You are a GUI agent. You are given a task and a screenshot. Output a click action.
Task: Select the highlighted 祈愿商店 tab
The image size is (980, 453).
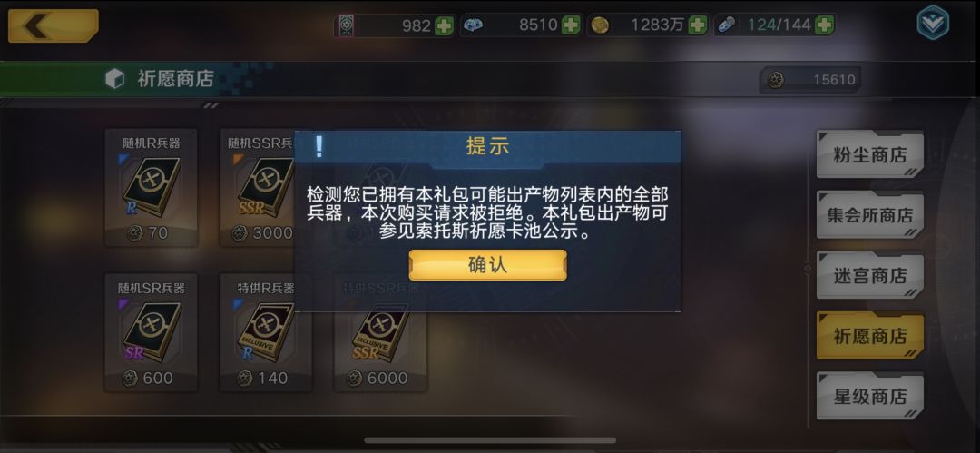point(870,336)
